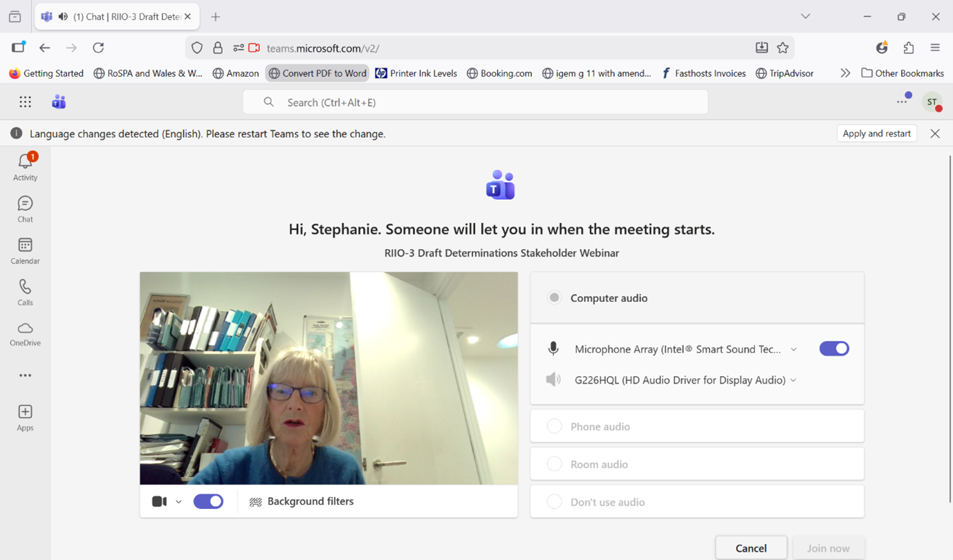Expand the Microphone Array device dropdown
Image resolution: width=953 pixels, height=560 pixels.
pyautogui.click(x=793, y=350)
